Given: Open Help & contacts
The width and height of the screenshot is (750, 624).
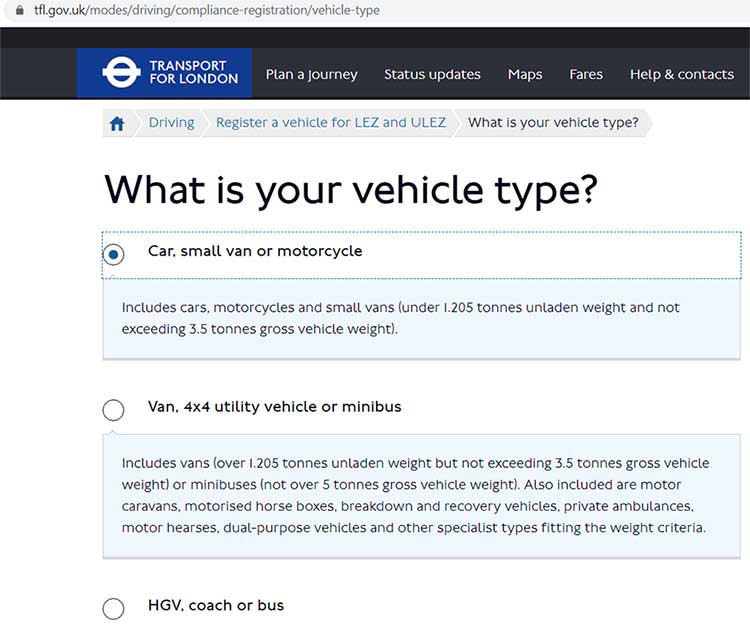Looking at the screenshot, I should coord(682,74).
